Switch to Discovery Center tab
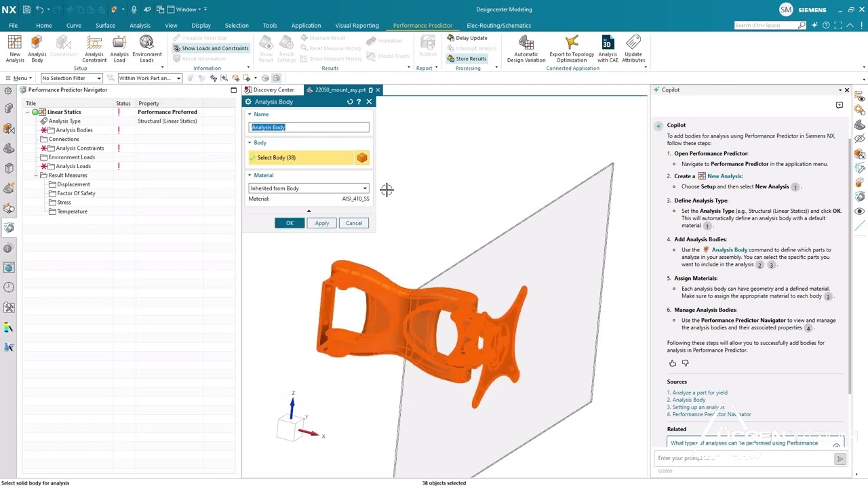The image size is (868, 488). pyautogui.click(x=269, y=90)
